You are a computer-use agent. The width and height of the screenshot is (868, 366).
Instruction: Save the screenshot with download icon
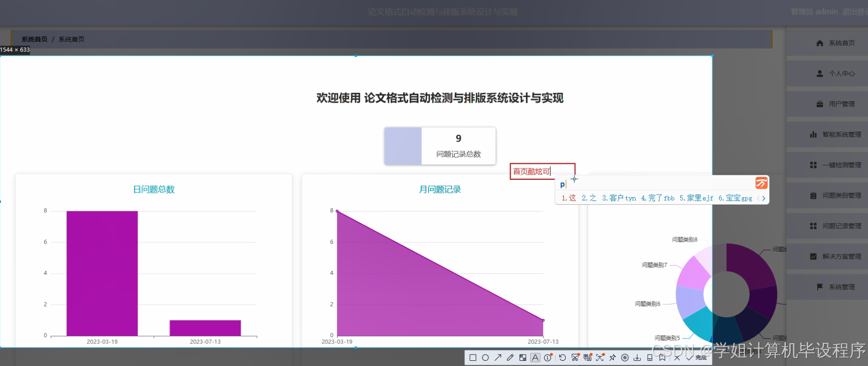point(637,358)
